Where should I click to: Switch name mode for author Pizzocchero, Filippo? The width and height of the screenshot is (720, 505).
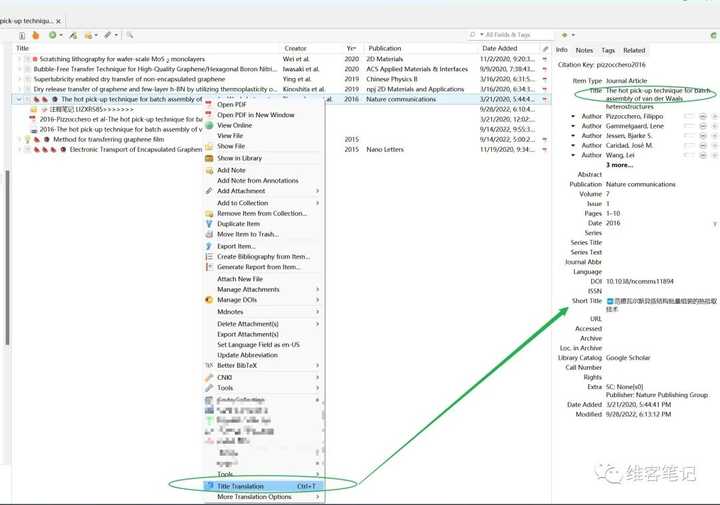click(690, 117)
